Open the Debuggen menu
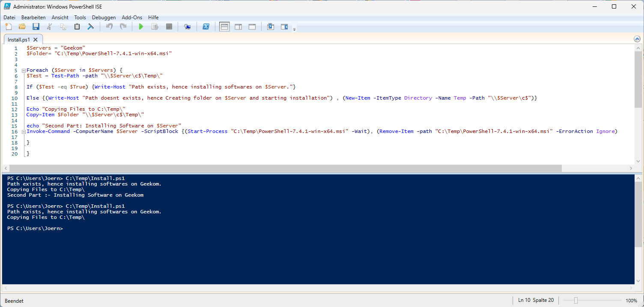This screenshot has width=644, height=307. point(104,18)
